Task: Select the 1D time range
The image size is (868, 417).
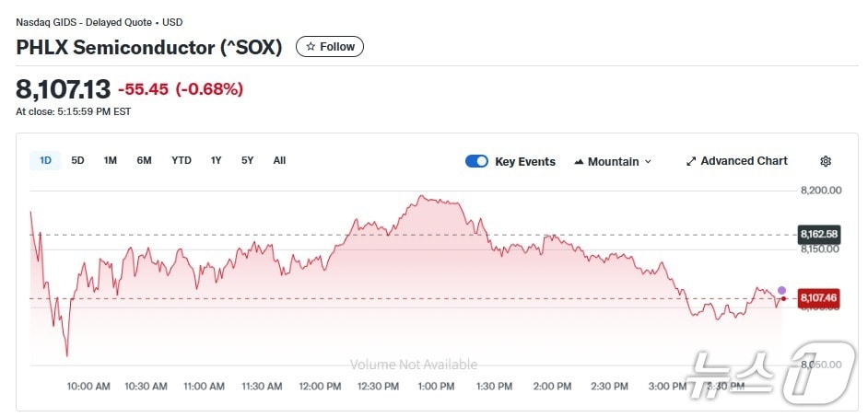Action: click(x=45, y=160)
